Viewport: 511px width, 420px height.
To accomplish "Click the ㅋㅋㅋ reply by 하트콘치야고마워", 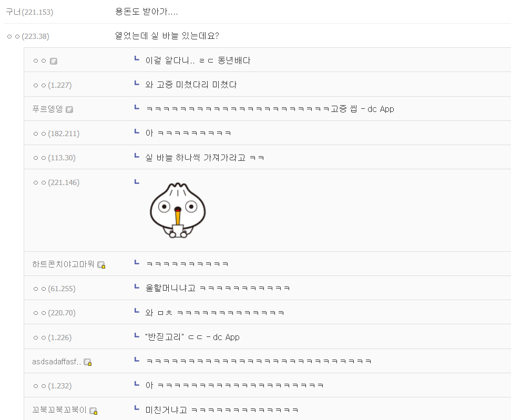I will point(187,263).
